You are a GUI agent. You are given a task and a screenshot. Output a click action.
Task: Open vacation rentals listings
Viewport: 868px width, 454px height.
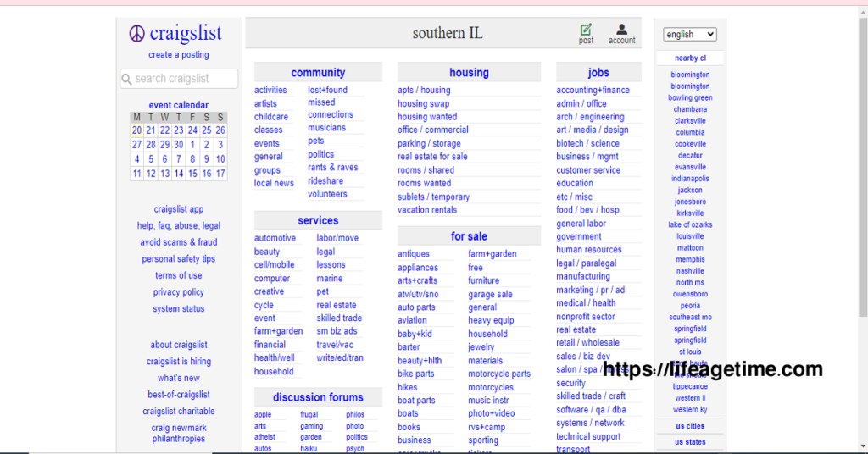click(427, 210)
